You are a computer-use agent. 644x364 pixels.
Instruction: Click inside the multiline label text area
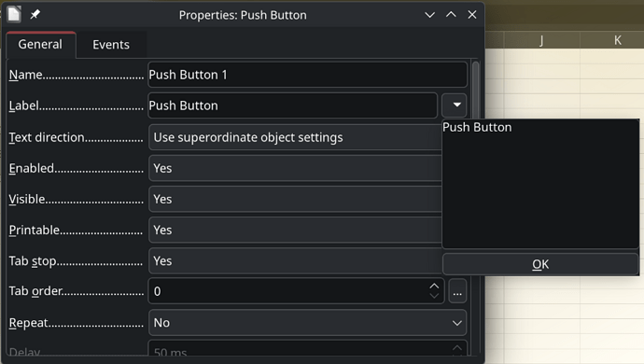point(540,184)
